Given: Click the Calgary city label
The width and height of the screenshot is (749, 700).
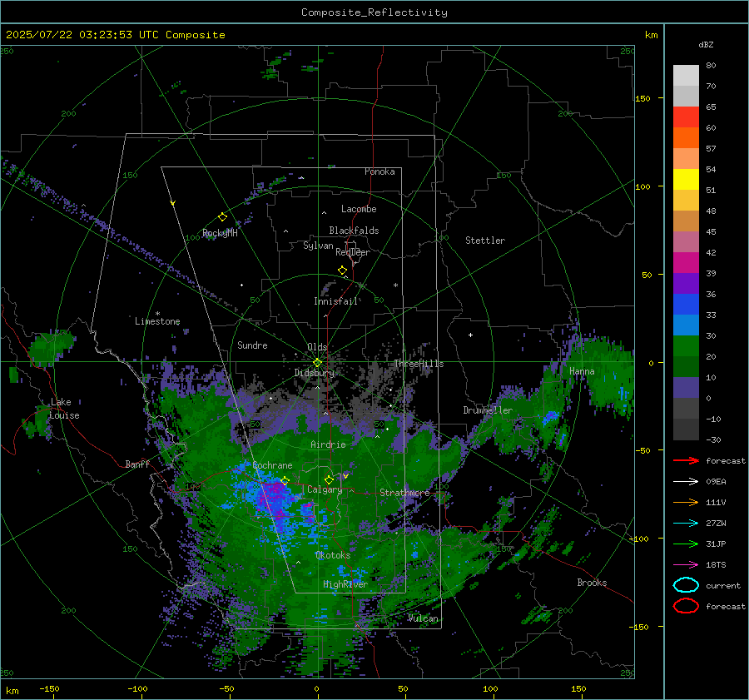Looking at the screenshot, I should tap(325, 489).
